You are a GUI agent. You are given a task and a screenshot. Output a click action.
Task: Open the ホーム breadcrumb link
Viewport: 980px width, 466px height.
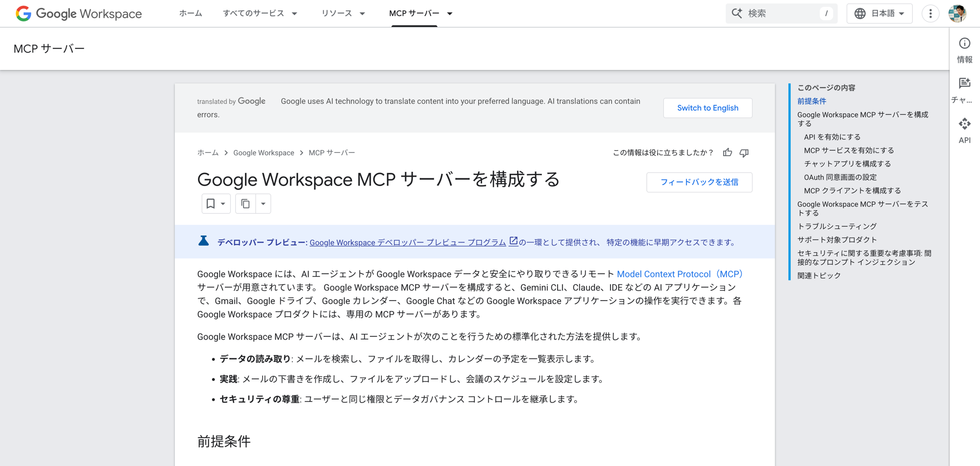pos(208,153)
